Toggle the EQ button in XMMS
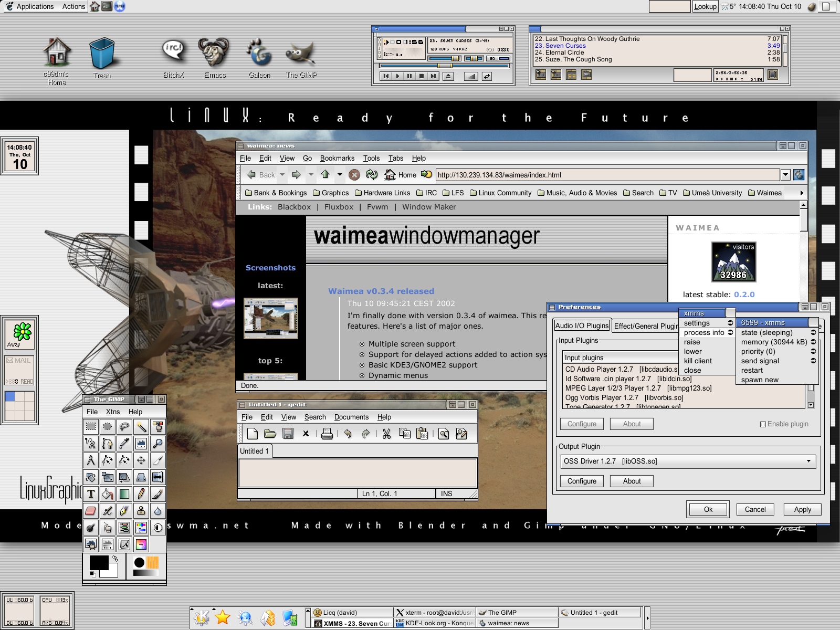 point(498,58)
